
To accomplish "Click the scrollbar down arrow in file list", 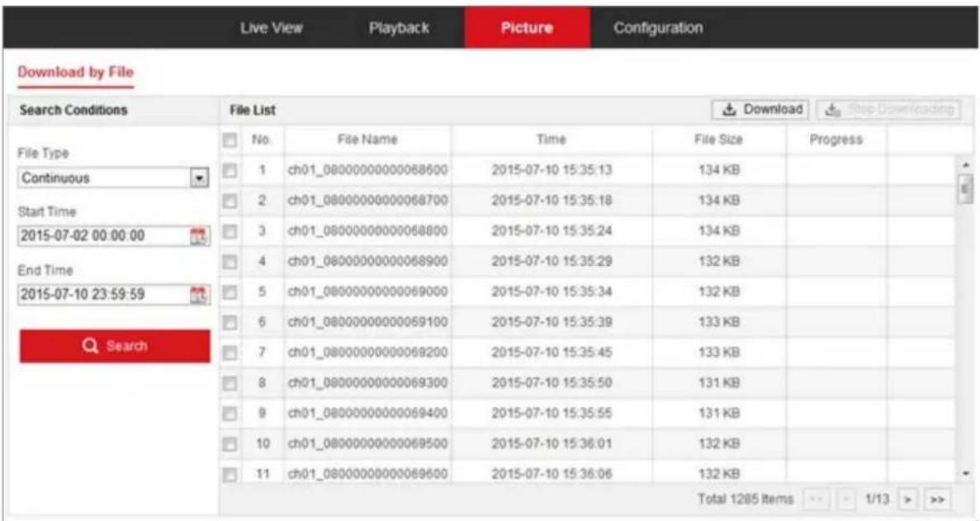I will [966, 473].
